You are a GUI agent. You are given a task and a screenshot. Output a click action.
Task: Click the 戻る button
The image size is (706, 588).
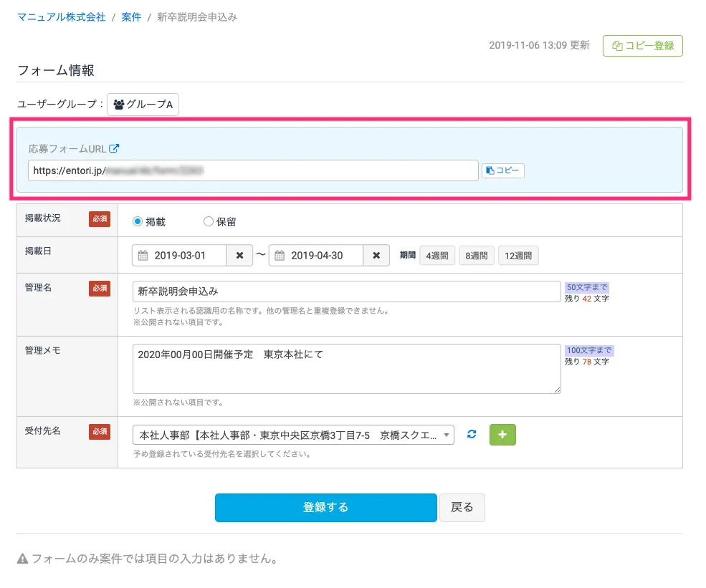click(462, 507)
